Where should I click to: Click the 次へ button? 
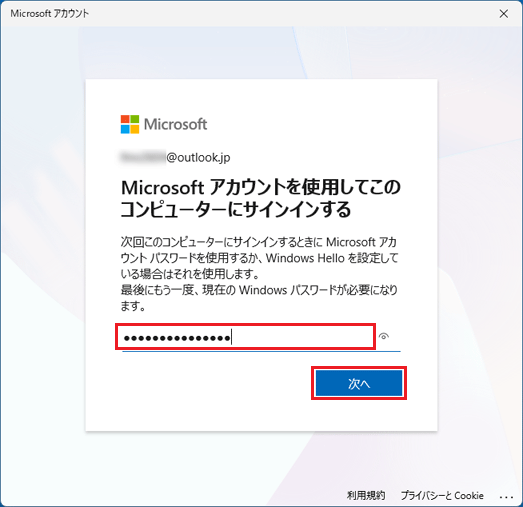(359, 383)
